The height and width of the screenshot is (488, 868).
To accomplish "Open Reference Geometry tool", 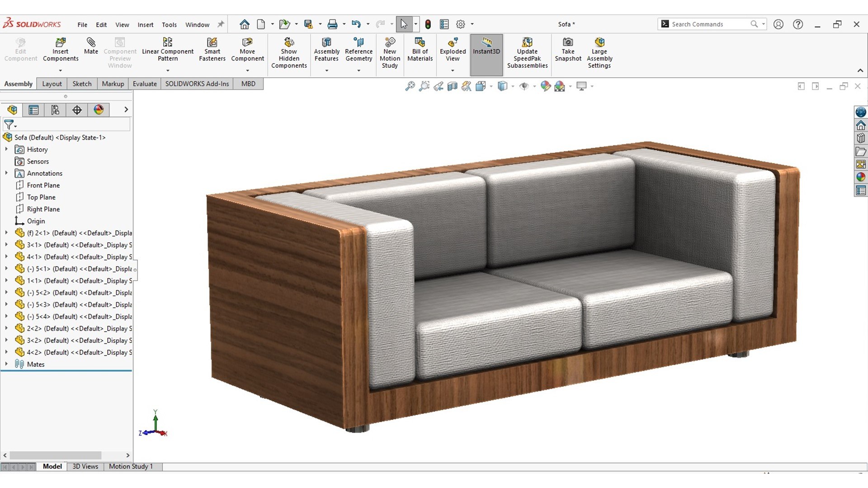I will [359, 50].
